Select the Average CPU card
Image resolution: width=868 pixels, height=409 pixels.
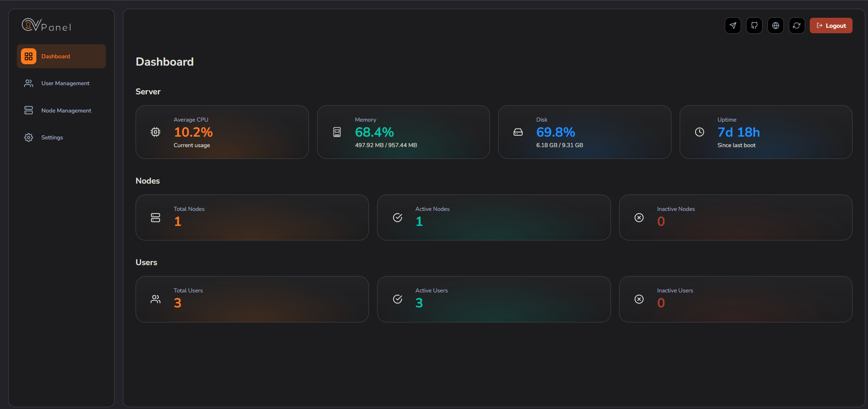[x=222, y=132]
